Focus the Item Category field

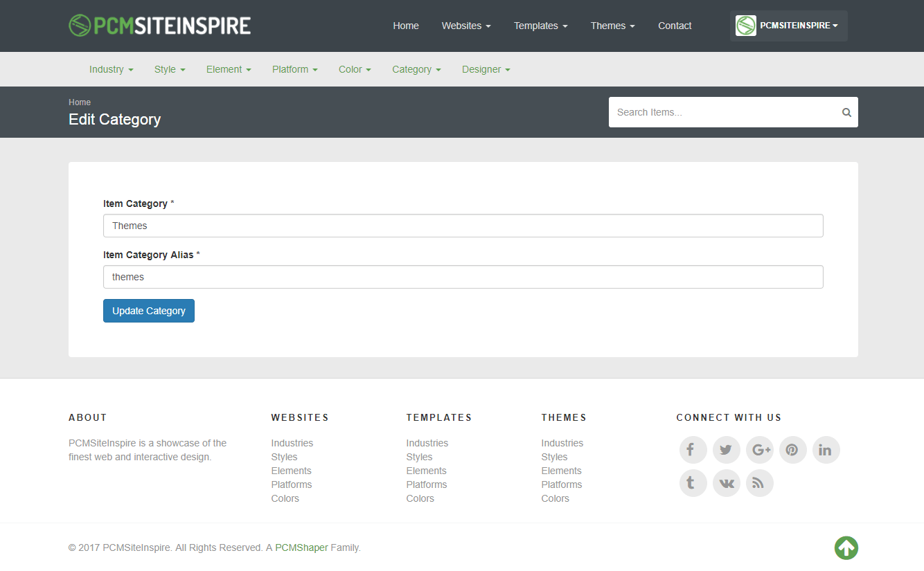(x=463, y=226)
